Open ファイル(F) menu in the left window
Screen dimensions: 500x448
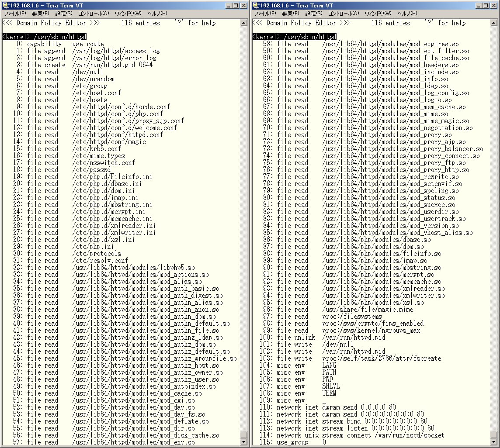(x=15, y=14)
